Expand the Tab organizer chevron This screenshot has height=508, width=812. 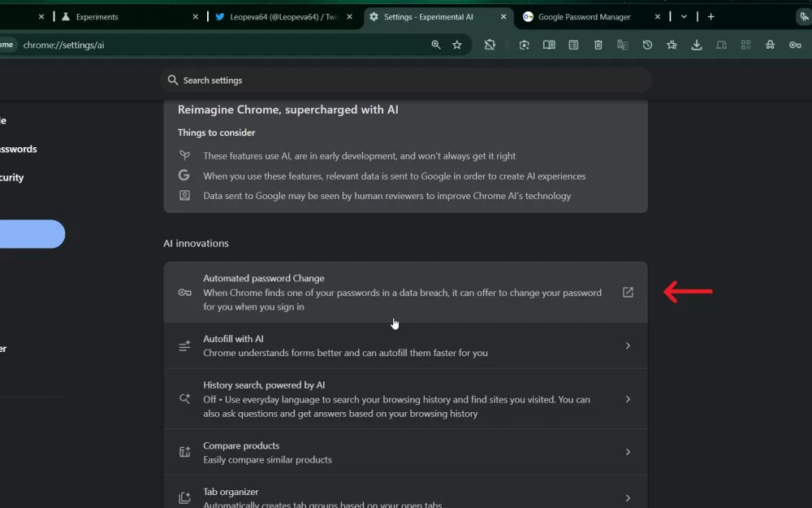pos(628,497)
